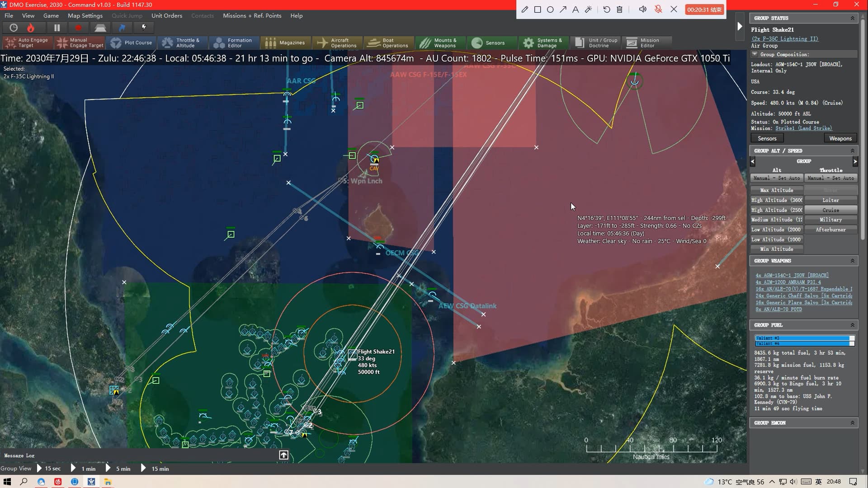Select text tool in recorder overlay

click(x=576, y=9)
